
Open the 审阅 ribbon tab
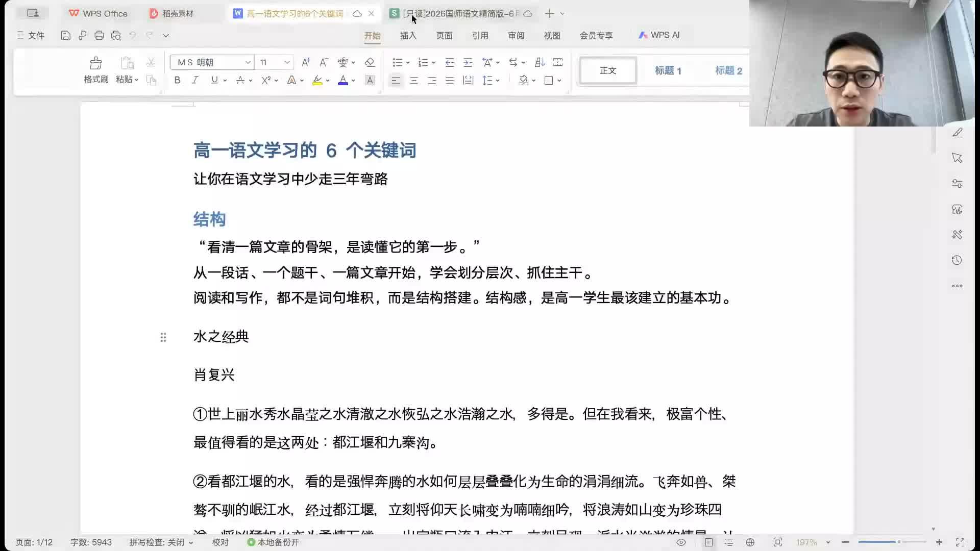coord(516,35)
